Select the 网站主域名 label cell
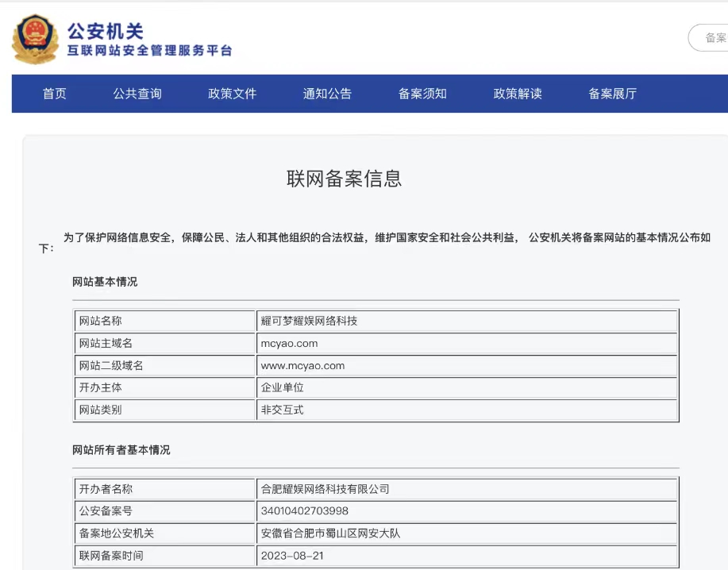Screen dimensions: 728x570 [165, 343]
